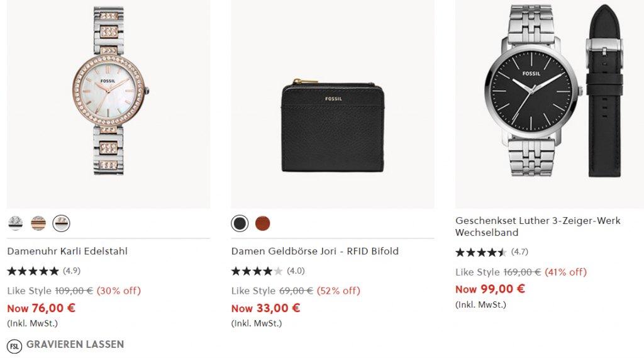Click the black Jori wallet image

point(333,125)
